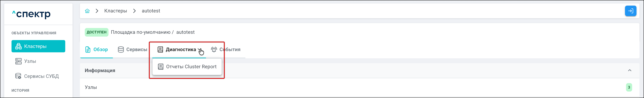This screenshot has width=644, height=98.
Task: Toggle the Диагностика dropdown arrow
Action: point(199,50)
